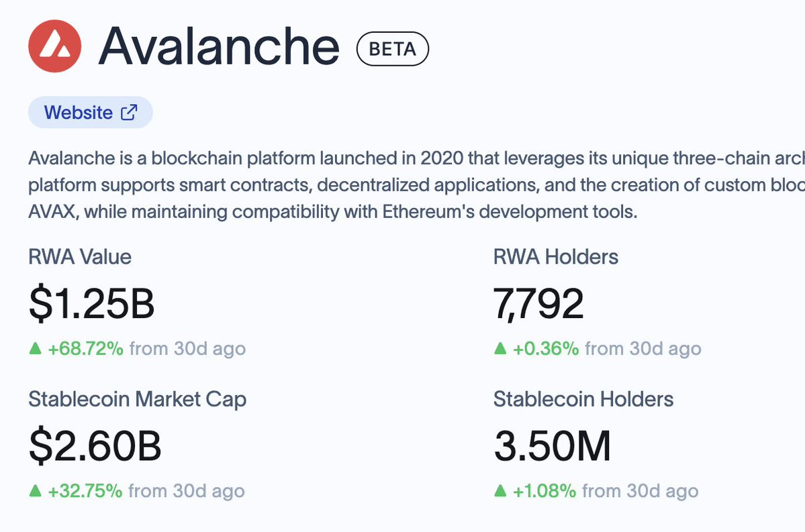This screenshot has width=805, height=532.
Task: Select the RWA Holders label
Action: (556, 257)
